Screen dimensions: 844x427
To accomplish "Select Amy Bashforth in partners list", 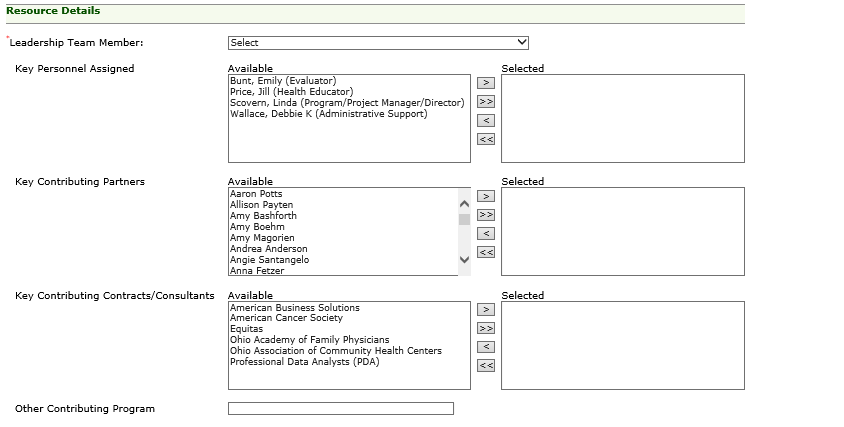I will pos(263,215).
